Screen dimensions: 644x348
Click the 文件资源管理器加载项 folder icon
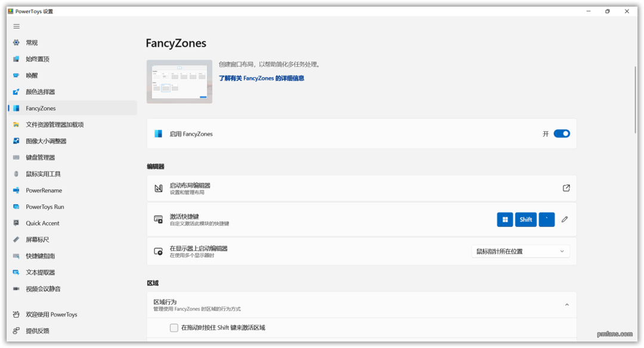point(16,125)
